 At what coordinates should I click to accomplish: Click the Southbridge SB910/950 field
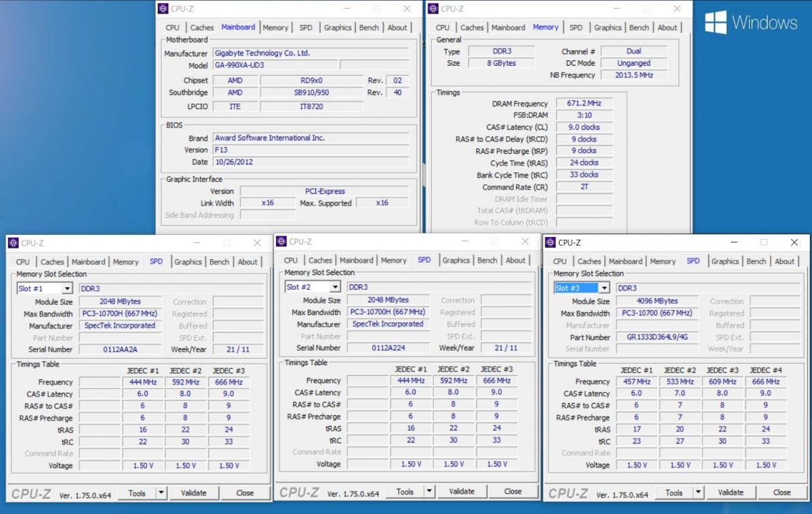pyautogui.click(x=311, y=92)
